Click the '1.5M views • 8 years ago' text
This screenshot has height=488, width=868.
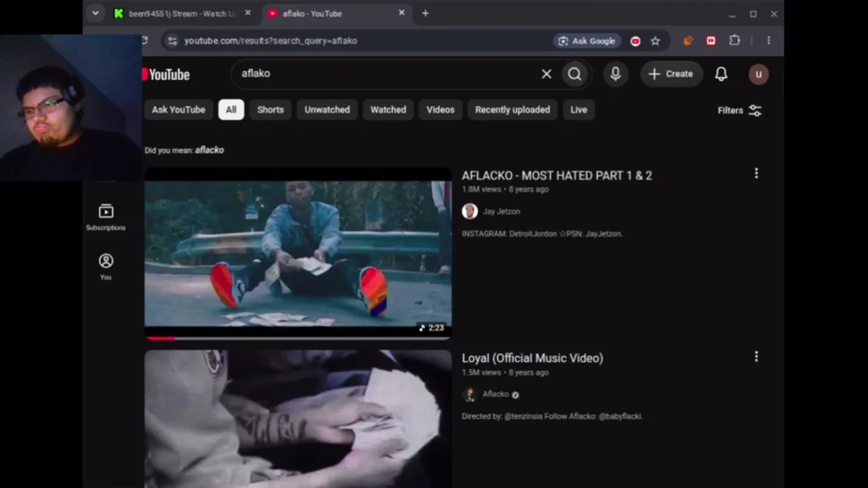tap(505, 372)
